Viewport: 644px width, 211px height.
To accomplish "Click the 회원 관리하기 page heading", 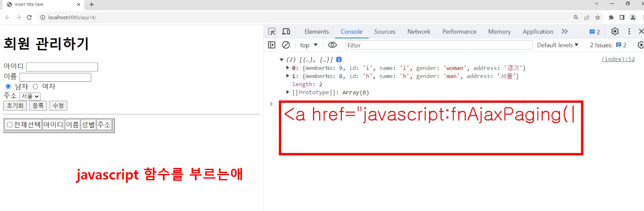I will coord(46,43).
